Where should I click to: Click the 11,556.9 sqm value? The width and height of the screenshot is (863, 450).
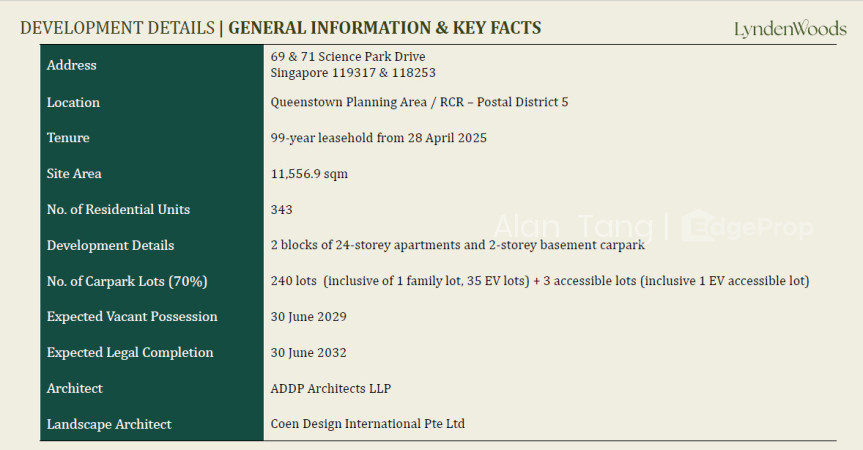tap(309, 174)
